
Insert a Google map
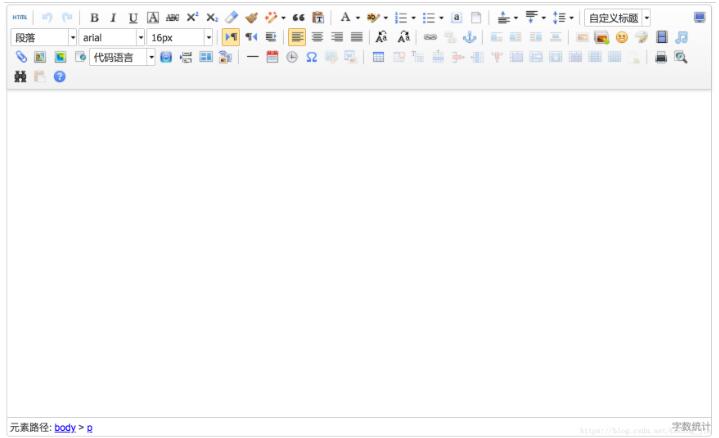(60, 57)
